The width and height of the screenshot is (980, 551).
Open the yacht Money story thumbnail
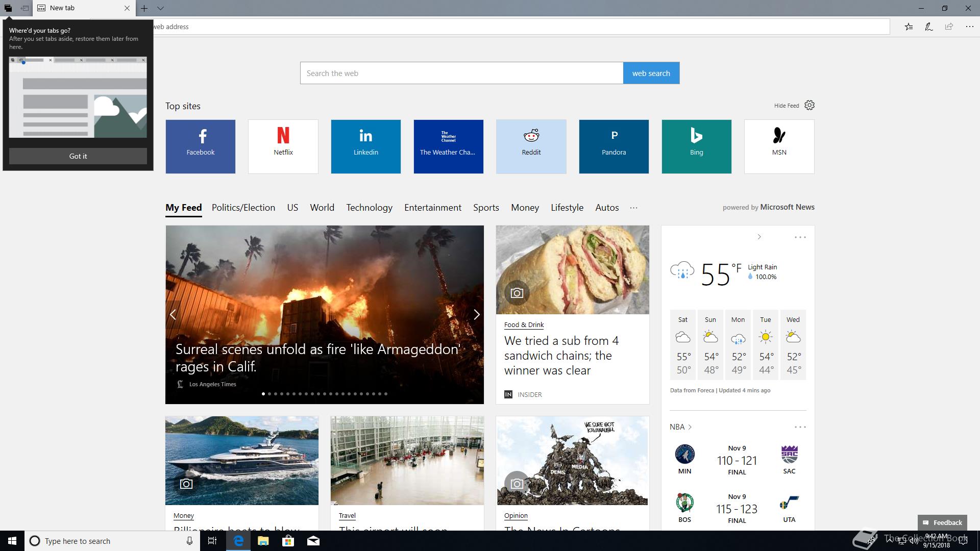tap(242, 461)
